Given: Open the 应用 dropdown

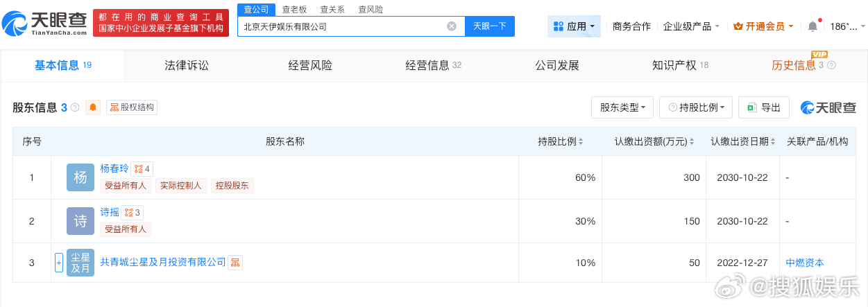Looking at the screenshot, I should pyautogui.click(x=574, y=26).
